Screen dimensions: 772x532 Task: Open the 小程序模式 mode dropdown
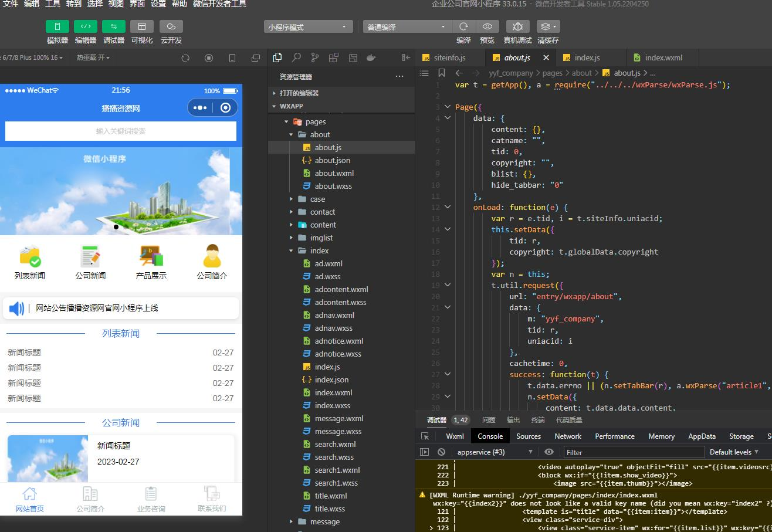click(x=308, y=27)
